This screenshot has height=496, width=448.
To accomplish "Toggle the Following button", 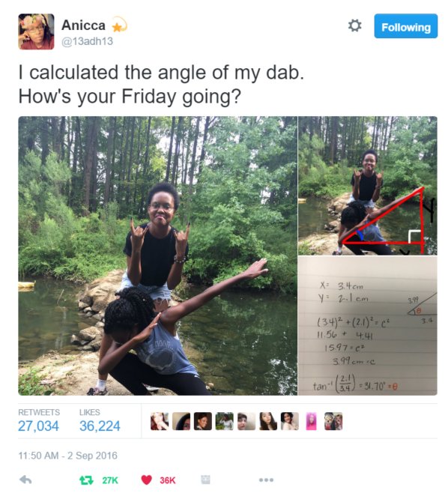I will [405, 26].
